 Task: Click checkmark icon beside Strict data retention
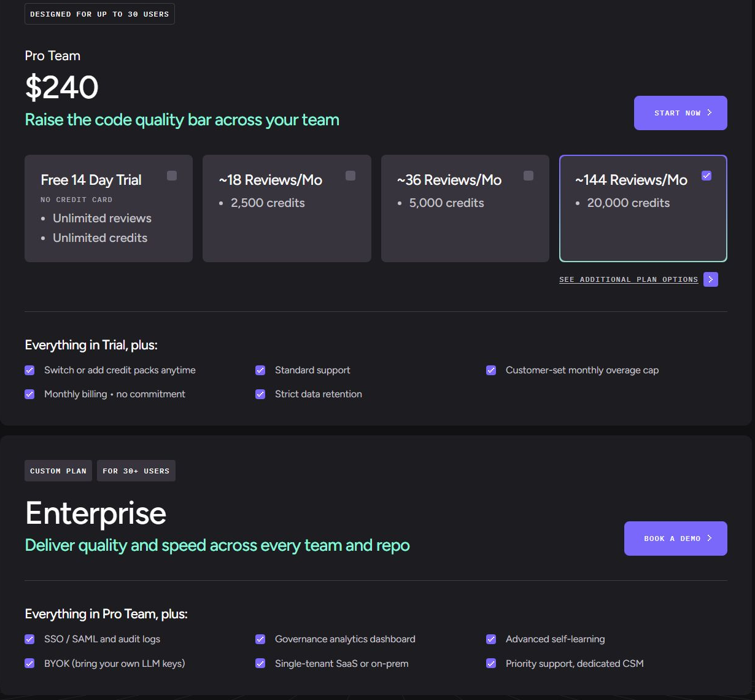tap(260, 394)
